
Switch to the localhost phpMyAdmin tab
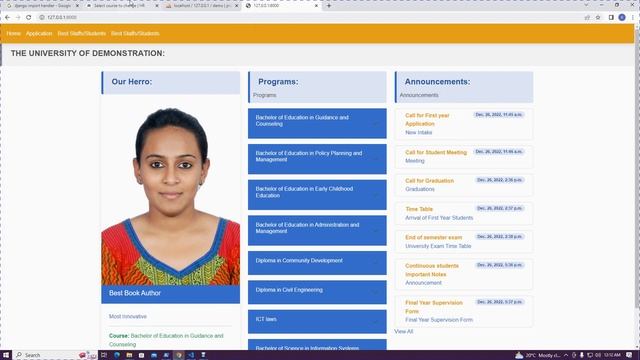coord(201,6)
